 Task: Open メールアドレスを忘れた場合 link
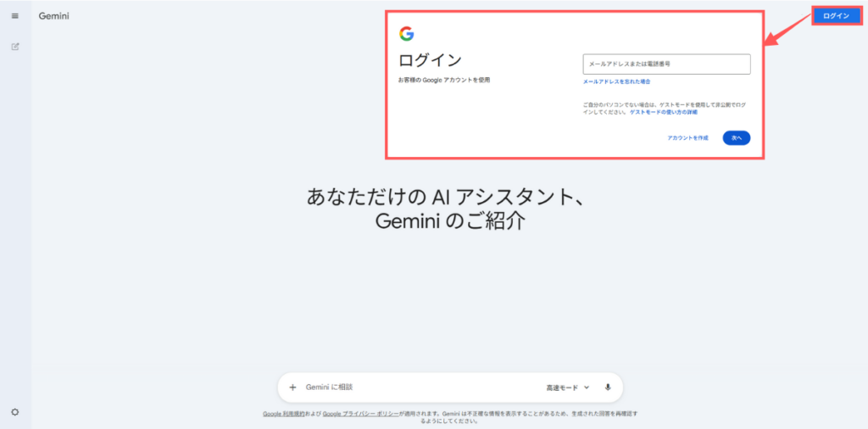click(x=616, y=82)
